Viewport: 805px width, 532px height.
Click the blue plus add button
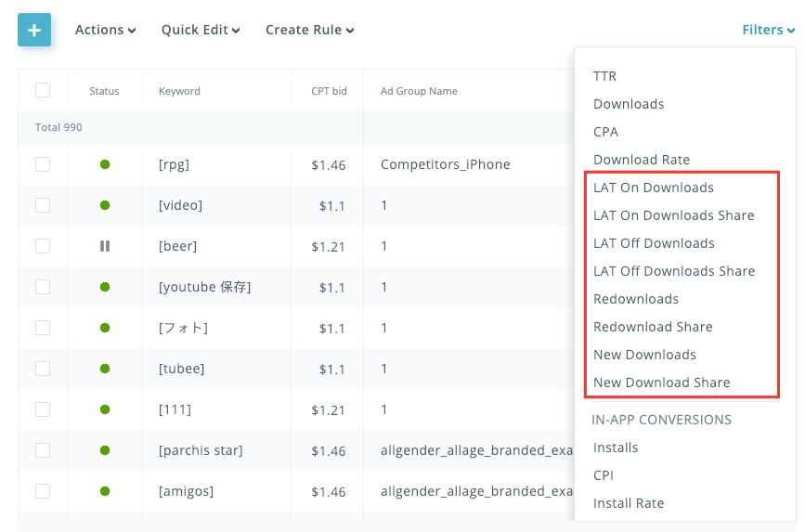[34, 30]
